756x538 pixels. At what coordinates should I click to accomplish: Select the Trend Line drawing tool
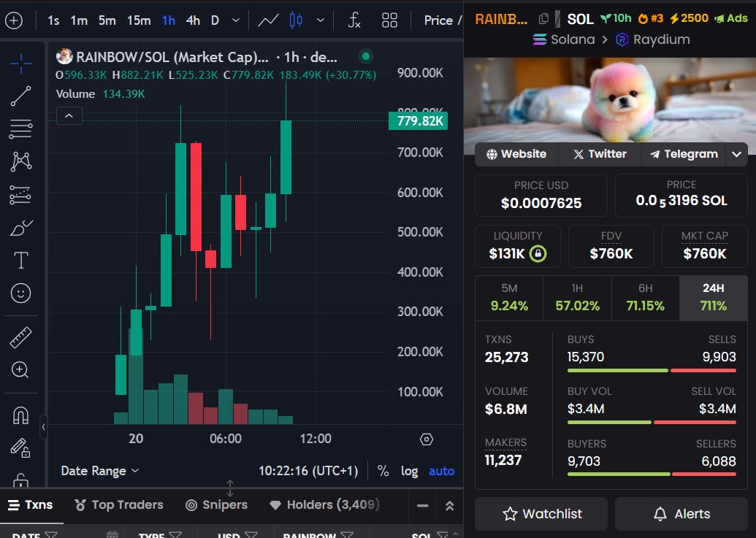tap(20, 94)
